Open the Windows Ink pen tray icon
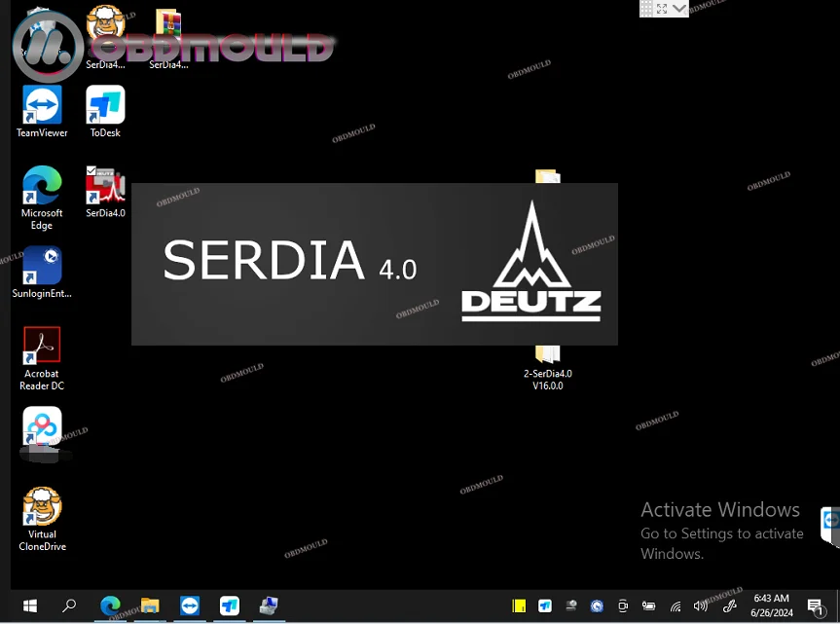The height and width of the screenshot is (624, 840). pos(730,606)
